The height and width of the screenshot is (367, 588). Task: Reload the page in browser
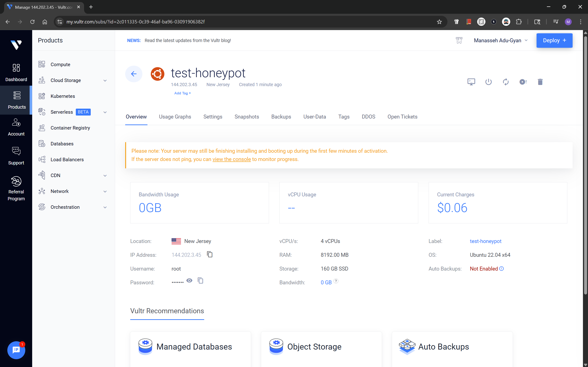pyautogui.click(x=32, y=22)
